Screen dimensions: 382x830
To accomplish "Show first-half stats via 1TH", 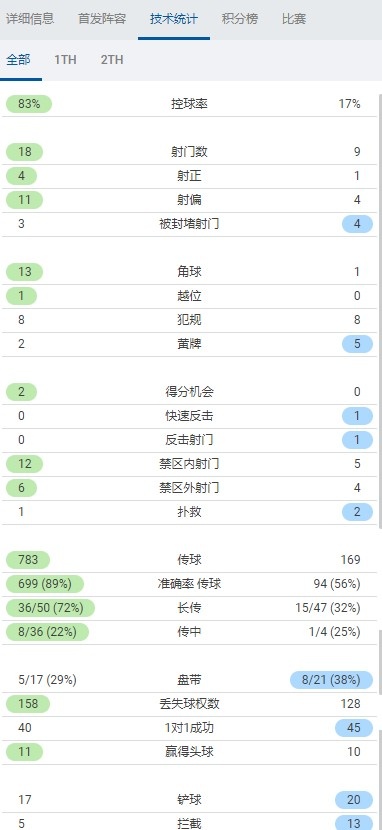I will coord(65,59).
